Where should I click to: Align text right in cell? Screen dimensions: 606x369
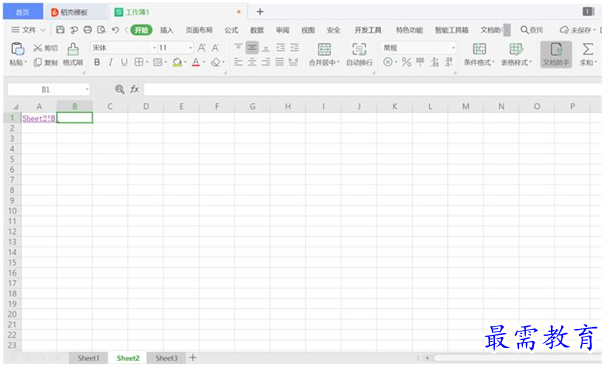point(266,62)
